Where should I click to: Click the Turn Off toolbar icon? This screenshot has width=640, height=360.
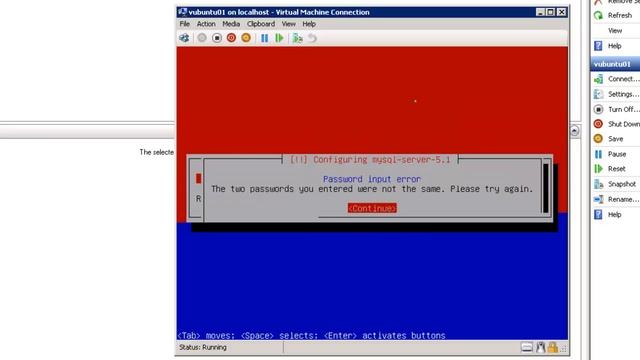pos(217,38)
